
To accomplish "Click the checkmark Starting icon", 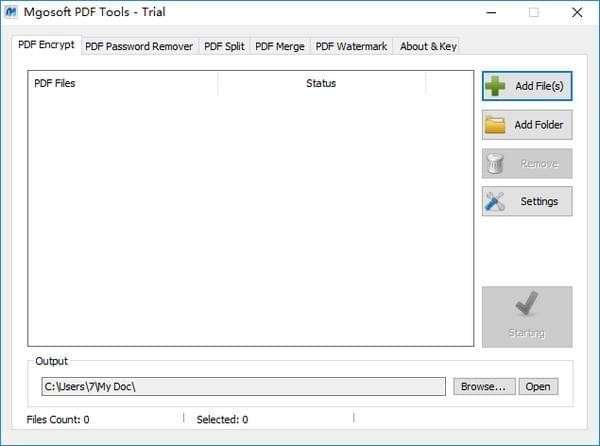I will 527,303.
